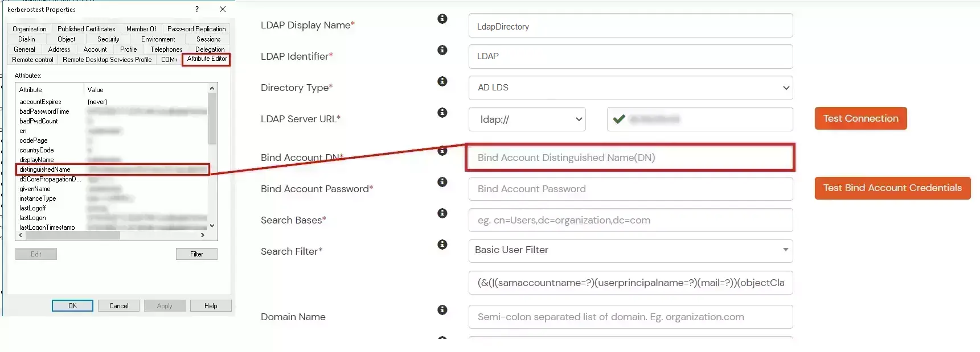Switch to the Dial-in tab
This screenshot has height=352, width=980.
(x=27, y=39)
